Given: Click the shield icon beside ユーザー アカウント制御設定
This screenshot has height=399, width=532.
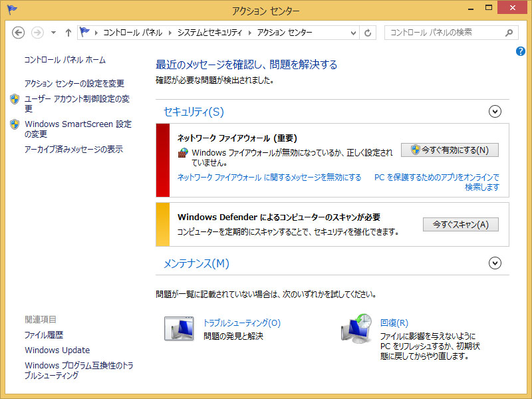Looking at the screenshot, I should (15, 99).
